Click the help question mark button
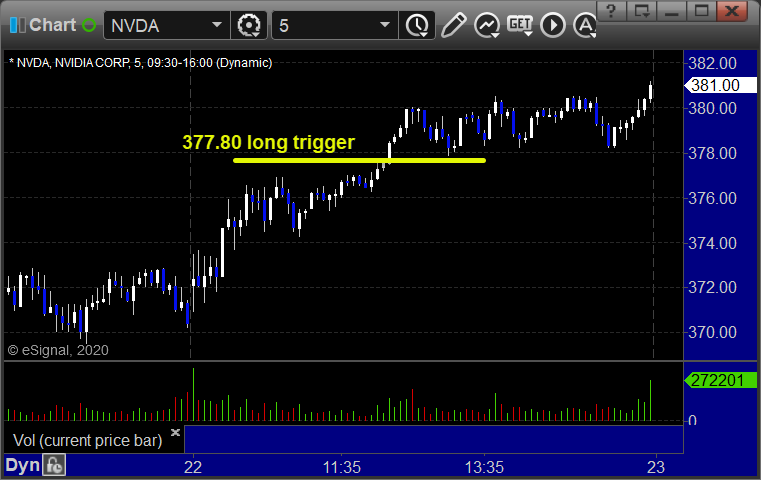The image size is (761, 480). tap(611, 11)
